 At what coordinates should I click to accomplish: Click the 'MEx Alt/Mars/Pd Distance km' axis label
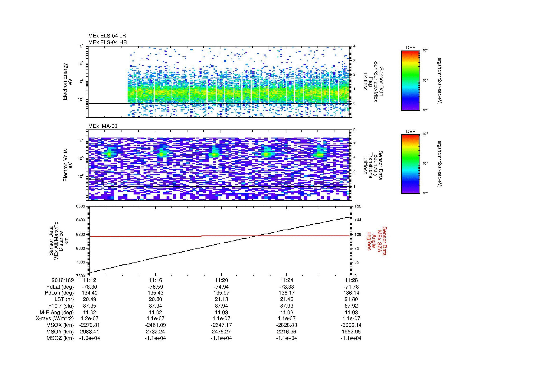point(59,241)
